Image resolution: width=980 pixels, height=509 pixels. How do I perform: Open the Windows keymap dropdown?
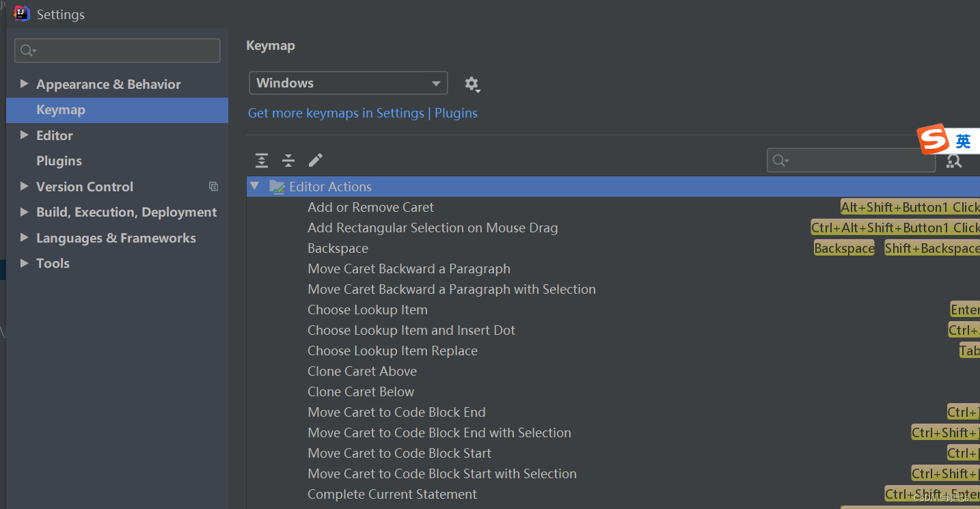(x=349, y=83)
